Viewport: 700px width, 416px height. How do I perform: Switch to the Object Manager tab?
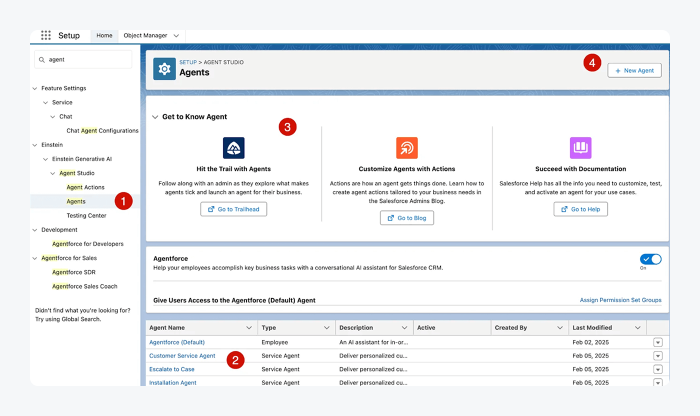coord(146,36)
